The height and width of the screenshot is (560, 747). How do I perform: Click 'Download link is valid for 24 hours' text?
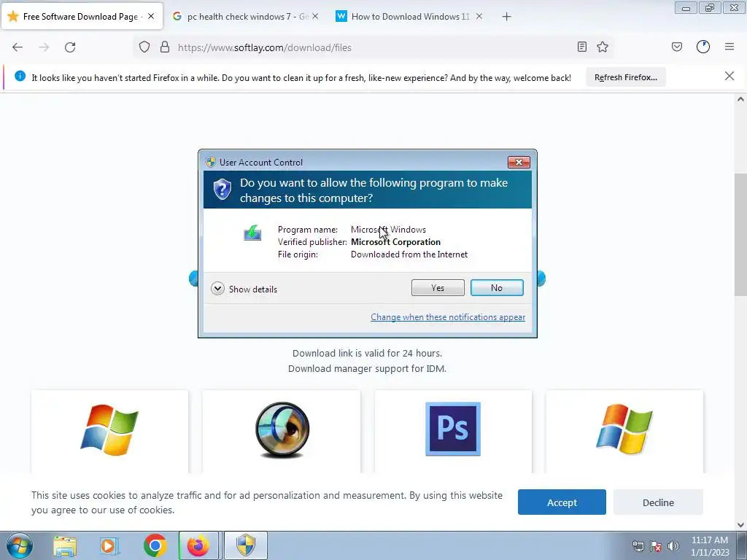[368, 354]
